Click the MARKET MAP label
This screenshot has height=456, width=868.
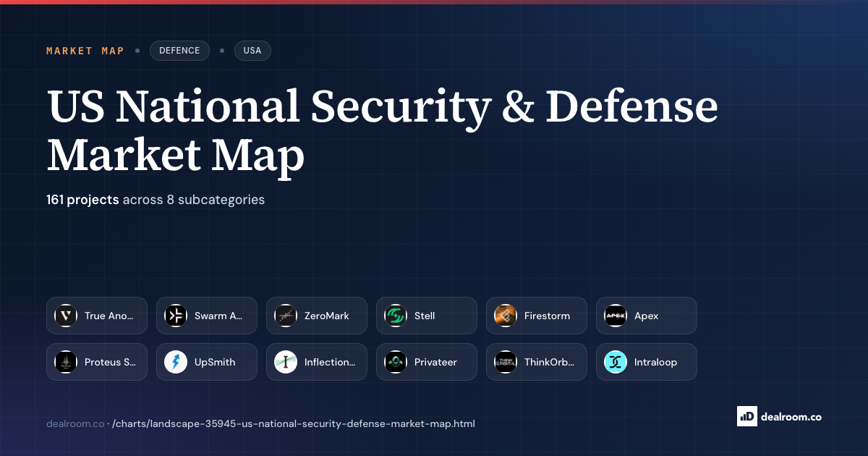(85, 51)
